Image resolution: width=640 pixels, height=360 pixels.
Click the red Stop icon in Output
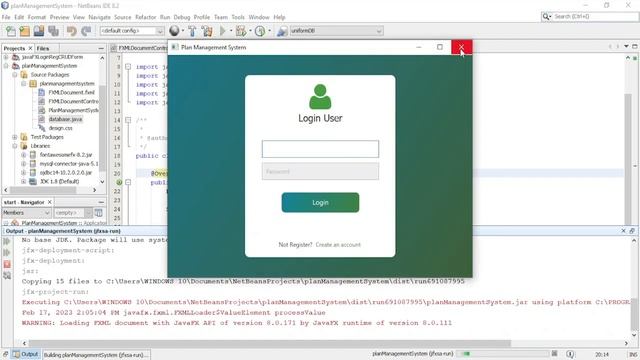(7, 264)
